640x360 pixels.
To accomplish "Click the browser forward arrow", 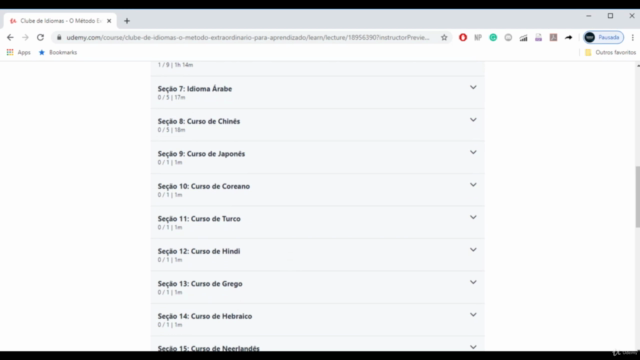I will pyautogui.click(x=25, y=38).
